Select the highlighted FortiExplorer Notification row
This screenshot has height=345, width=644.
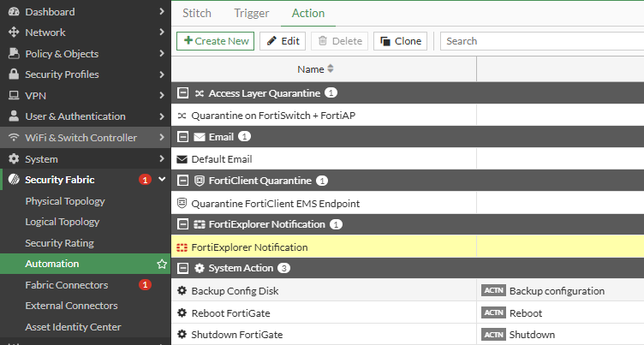(x=408, y=247)
